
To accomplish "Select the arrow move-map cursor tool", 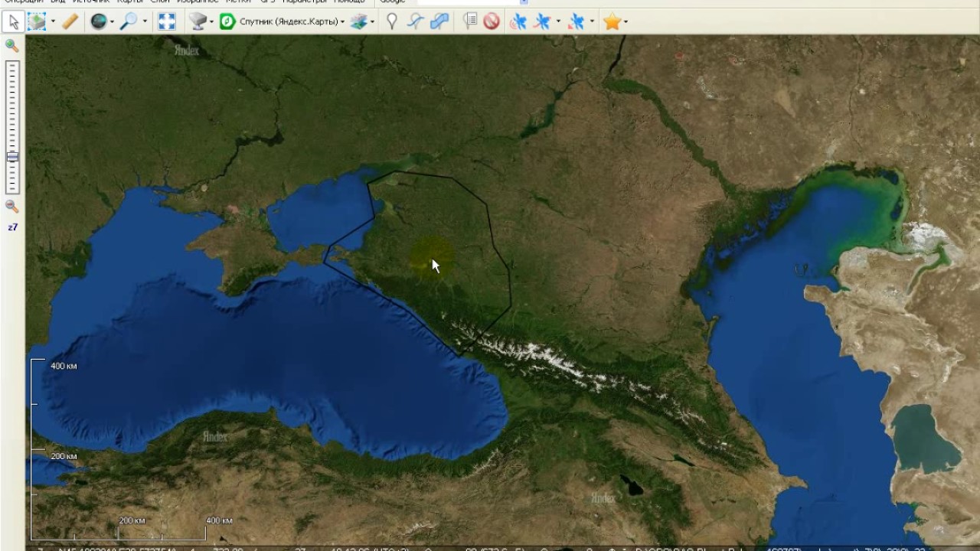I will point(13,21).
